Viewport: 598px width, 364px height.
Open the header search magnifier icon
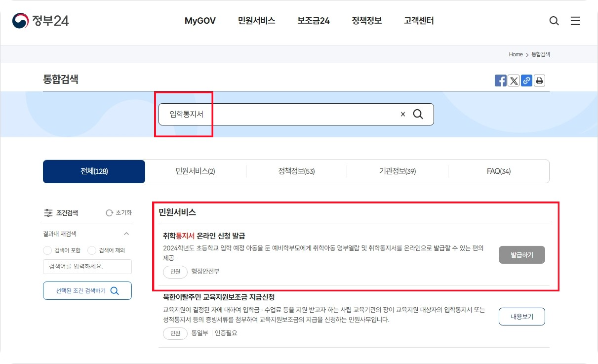point(554,21)
